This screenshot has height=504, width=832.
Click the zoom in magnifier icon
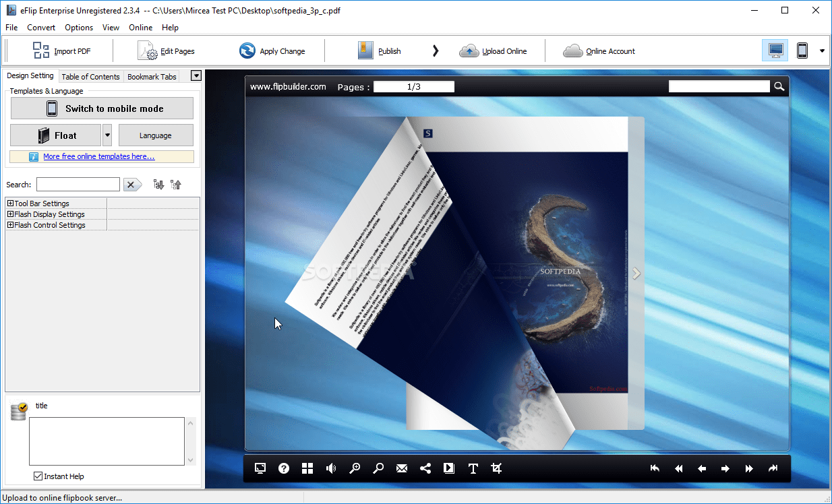[355, 468]
